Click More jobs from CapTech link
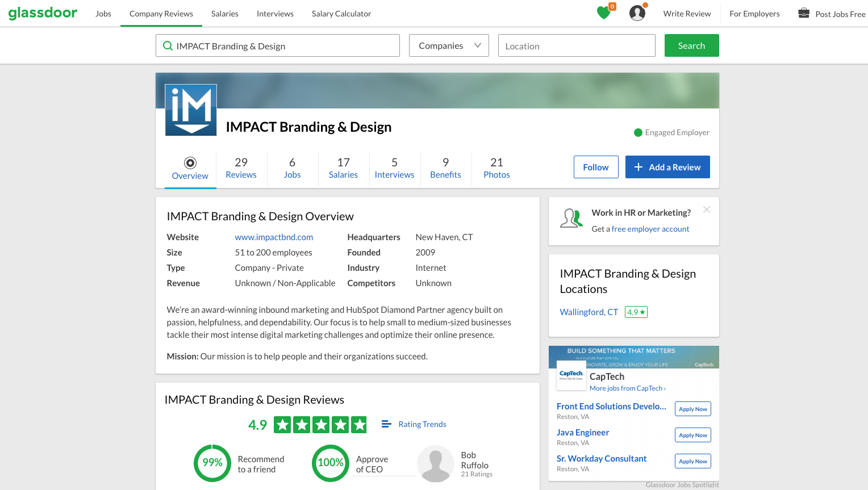 click(x=627, y=388)
